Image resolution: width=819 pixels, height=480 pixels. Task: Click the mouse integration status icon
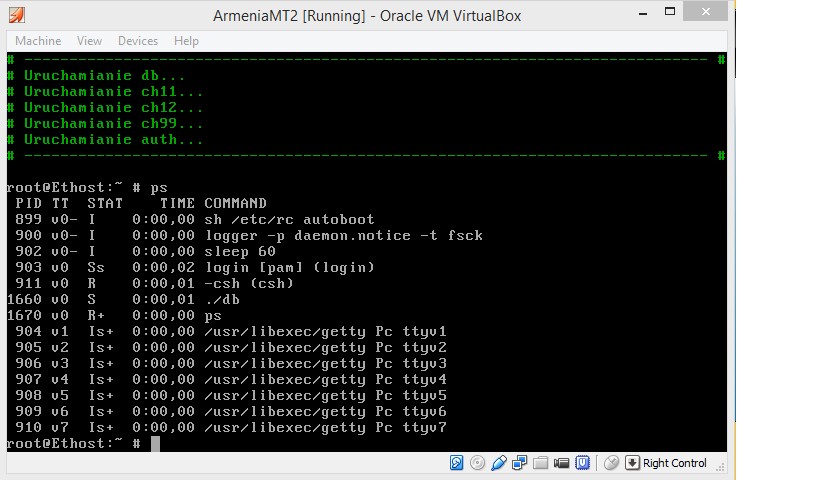point(611,463)
